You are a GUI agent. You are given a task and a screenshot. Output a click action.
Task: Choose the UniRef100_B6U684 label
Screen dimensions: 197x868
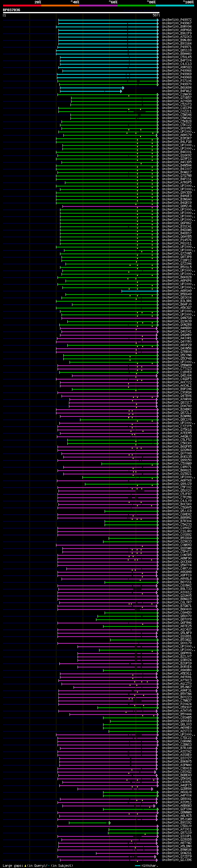[x=176, y=88]
